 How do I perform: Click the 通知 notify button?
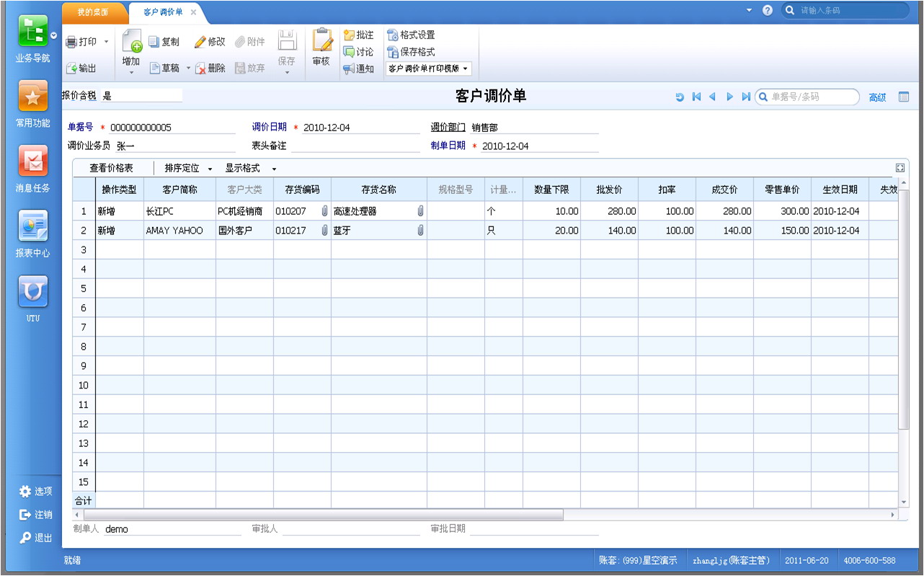358,69
